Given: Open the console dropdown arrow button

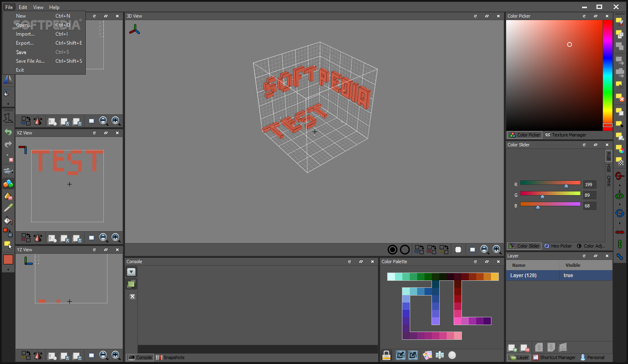Looking at the screenshot, I should (131, 272).
